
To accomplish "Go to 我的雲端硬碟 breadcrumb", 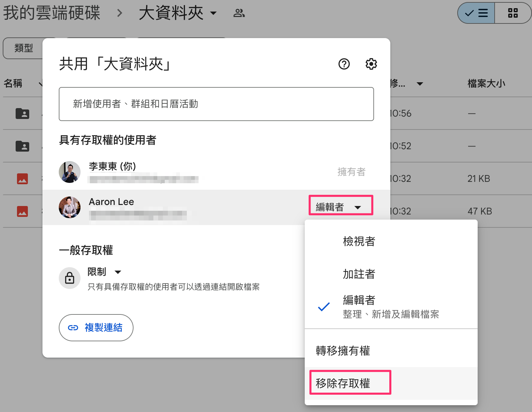I will pyautogui.click(x=52, y=13).
